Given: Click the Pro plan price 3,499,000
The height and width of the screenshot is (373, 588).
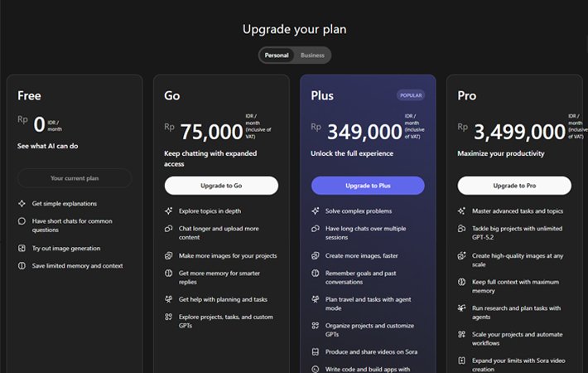Looking at the screenshot, I should coord(519,132).
